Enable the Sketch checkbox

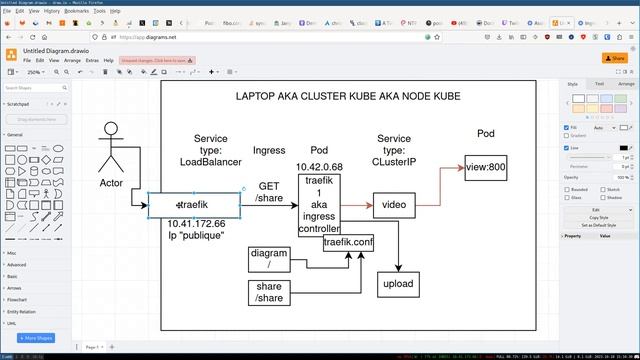click(x=603, y=189)
